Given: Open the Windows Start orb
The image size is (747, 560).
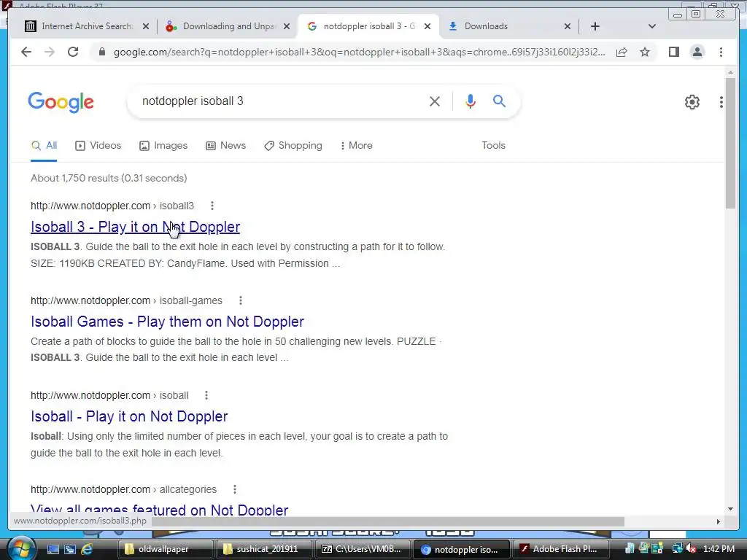Looking at the screenshot, I should [23, 548].
